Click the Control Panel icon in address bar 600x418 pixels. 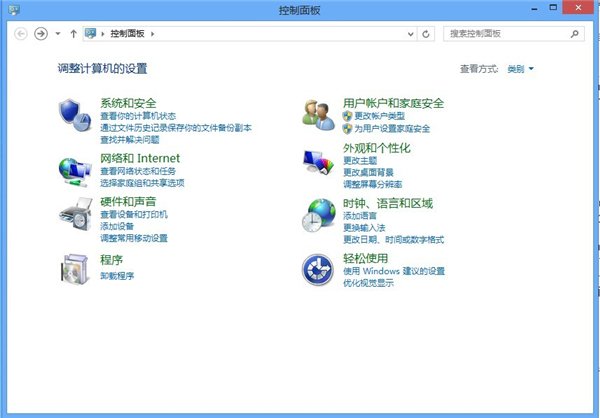[x=91, y=33]
